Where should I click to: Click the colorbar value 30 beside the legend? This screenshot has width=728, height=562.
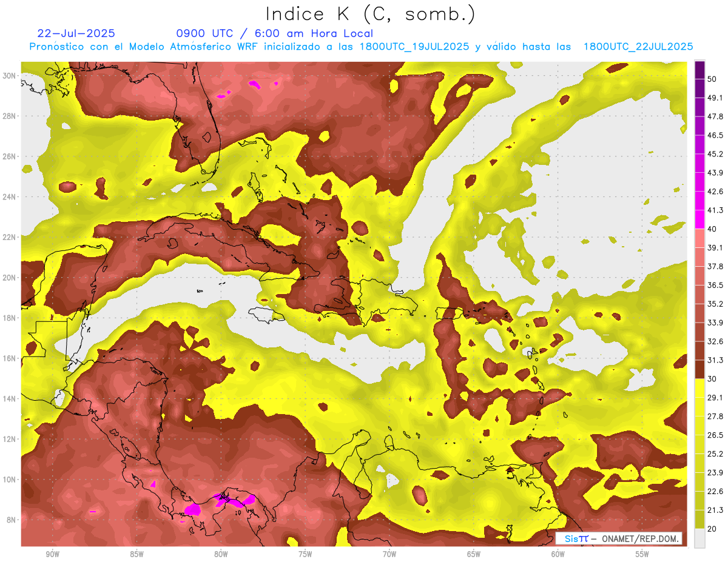tap(712, 379)
